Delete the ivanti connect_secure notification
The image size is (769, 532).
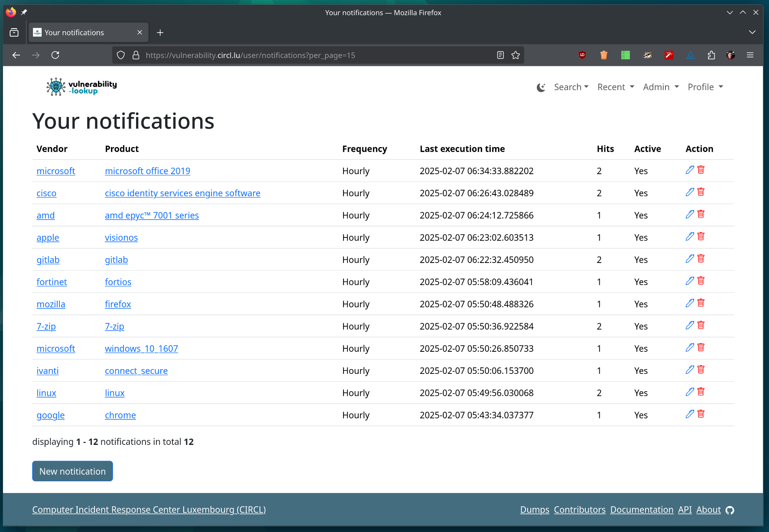701,370
